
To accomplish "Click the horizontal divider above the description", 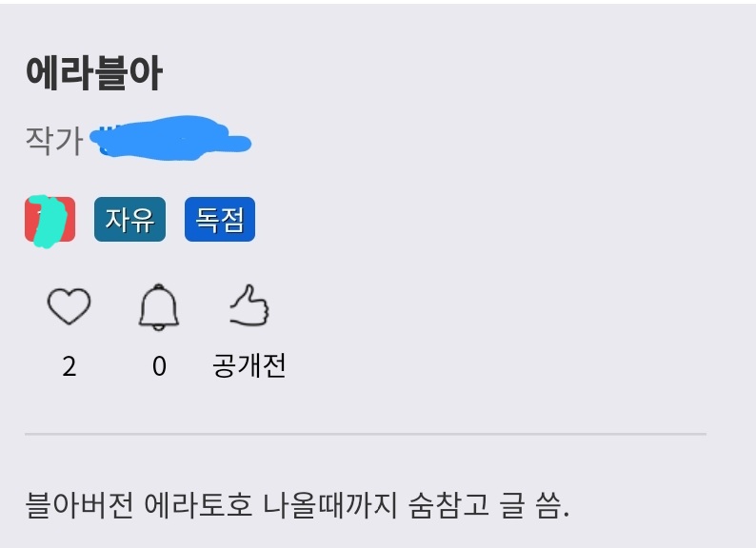I will [366, 434].
